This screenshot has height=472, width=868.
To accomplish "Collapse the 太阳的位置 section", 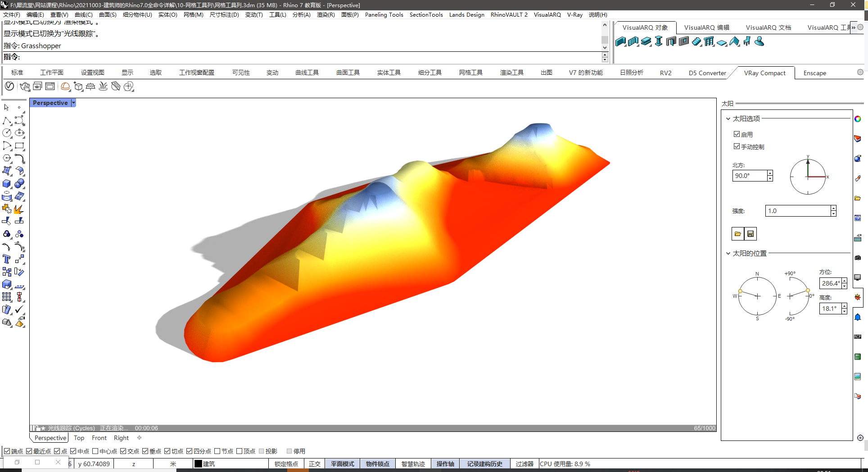I will [x=728, y=254].
